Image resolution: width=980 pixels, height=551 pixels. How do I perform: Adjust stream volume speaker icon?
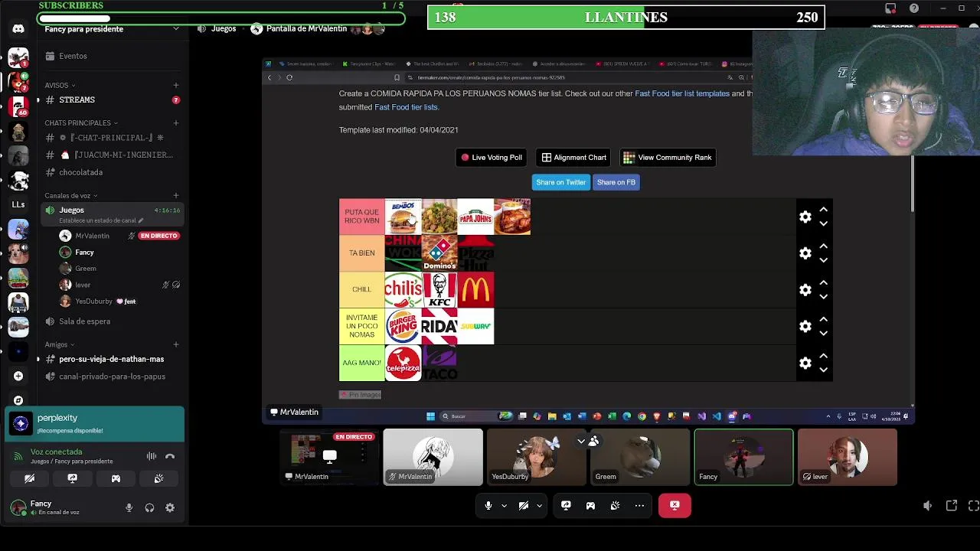coord(927,506)
